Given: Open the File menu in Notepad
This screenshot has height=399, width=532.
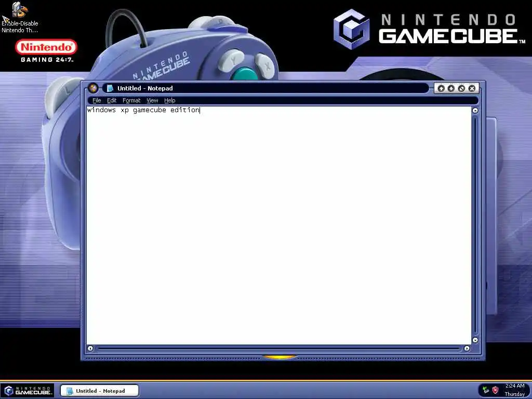Looking at the screenshot, I should pyautogui.click(x=97, y=100).
